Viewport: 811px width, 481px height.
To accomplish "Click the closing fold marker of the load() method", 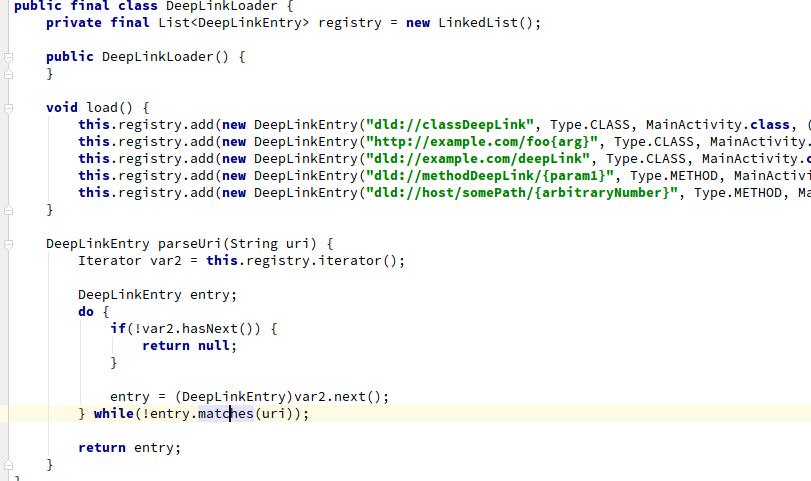I will 8,210.
